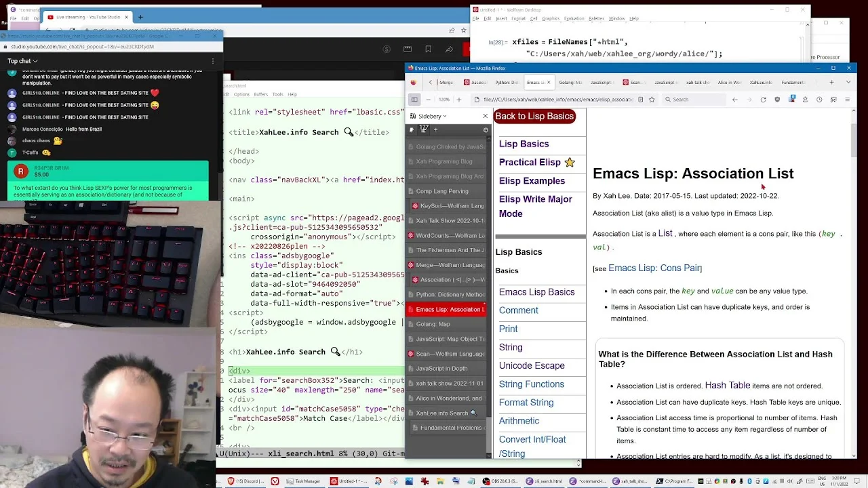Viewport: 868px width, 488px height.
Task: Expand the Top chat dropdown
Action: point(22,61)
